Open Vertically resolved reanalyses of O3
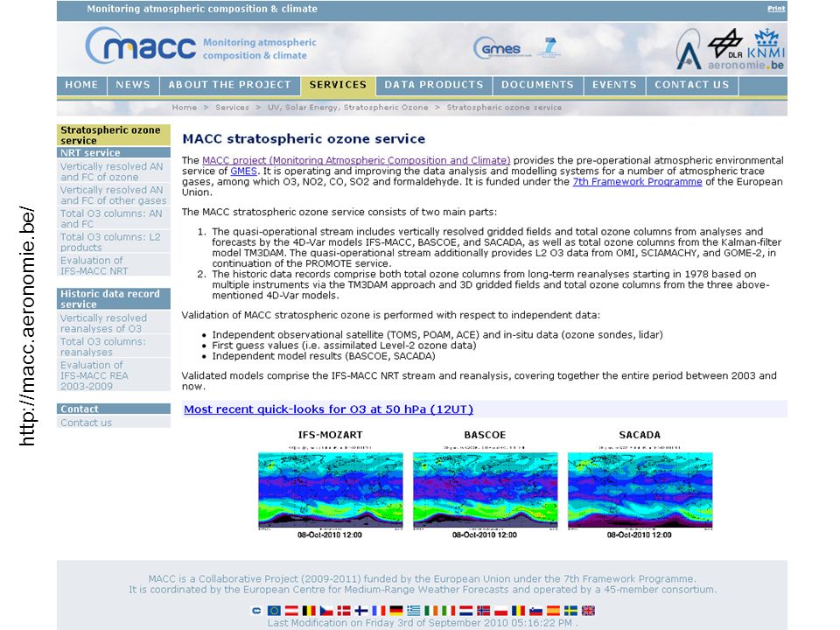This screenshot has width=840, height=630. click(114, 323)
